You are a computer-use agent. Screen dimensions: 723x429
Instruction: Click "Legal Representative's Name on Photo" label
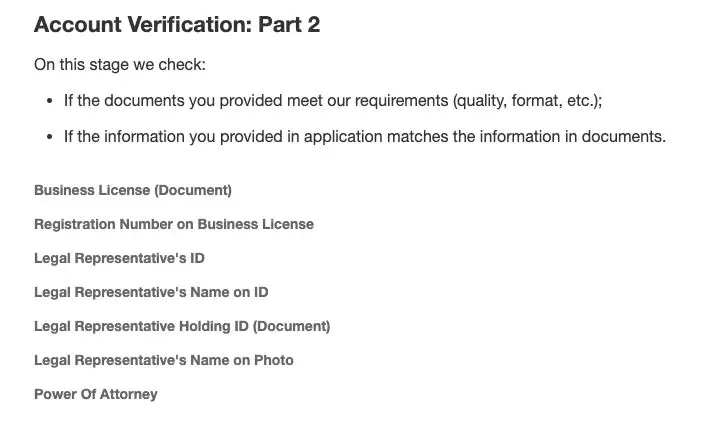(x=164, y=360)
